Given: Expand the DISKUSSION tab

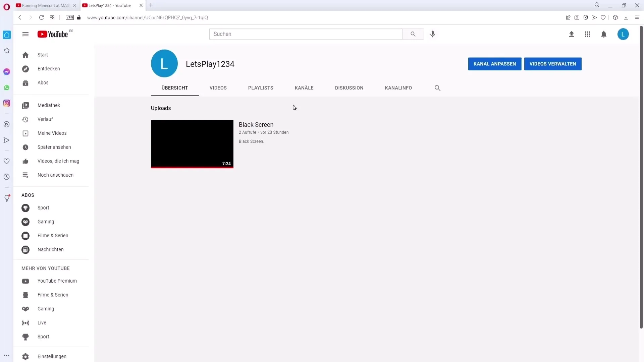Looking at the screenshot, I should 350,87.
